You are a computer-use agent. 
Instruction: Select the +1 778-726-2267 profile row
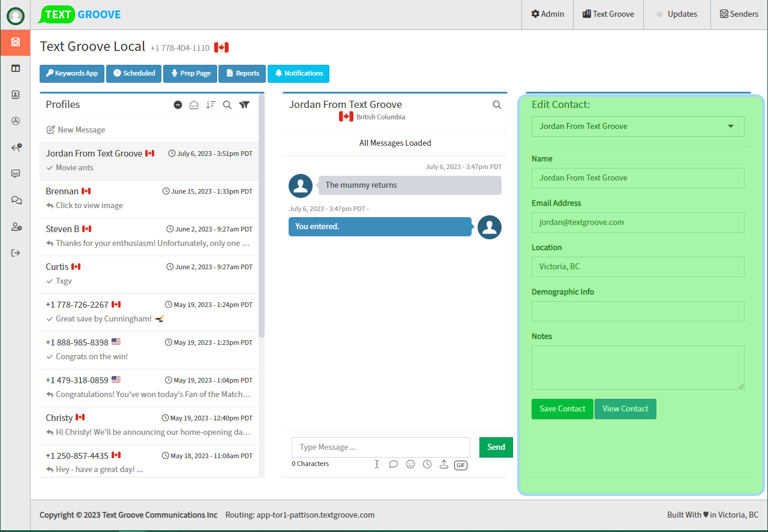[x=149, y=312]
